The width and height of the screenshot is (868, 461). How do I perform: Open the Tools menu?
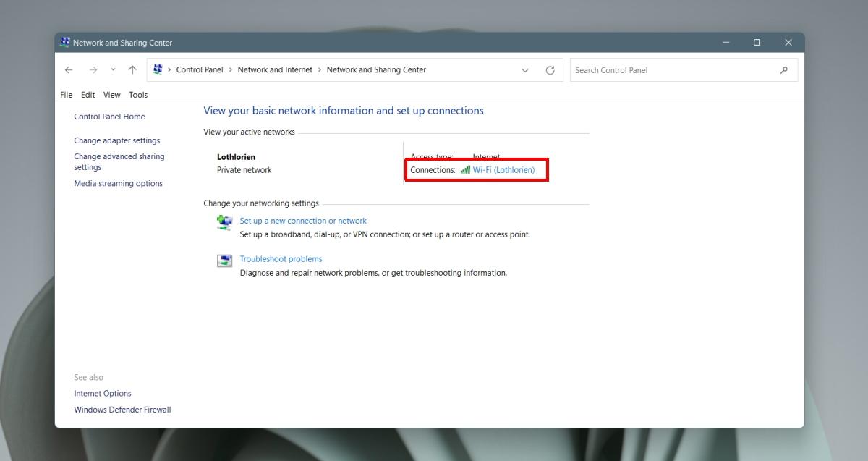click(x=138, y=95)
